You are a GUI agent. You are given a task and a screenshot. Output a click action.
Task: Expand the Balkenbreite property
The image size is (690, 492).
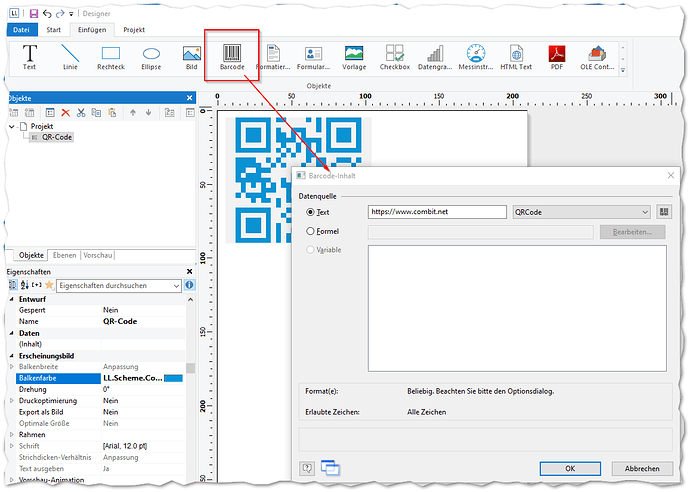11,367
